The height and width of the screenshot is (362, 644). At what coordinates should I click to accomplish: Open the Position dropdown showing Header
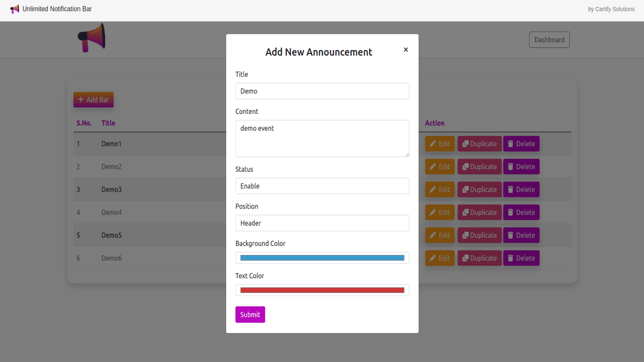[322, 223]
